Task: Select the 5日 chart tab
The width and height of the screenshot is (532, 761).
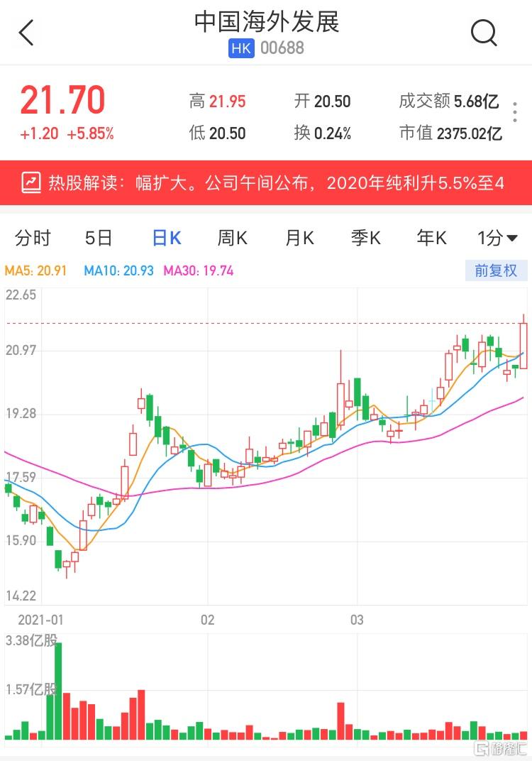Action: coord(99,239)
